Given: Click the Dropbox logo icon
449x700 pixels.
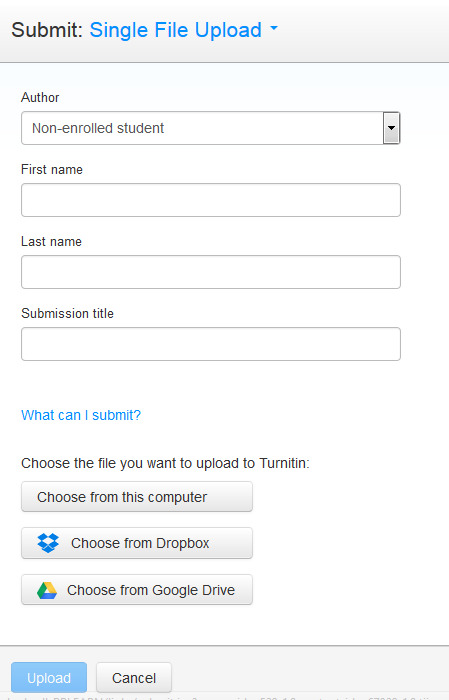Looking at the screenshot, I should point(48,543).
